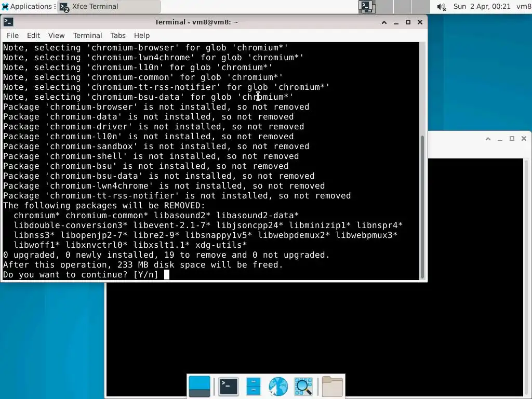Open the Terminal menu
The width and height of the screenshot is (532, 399).
click(x=87, y=35)
